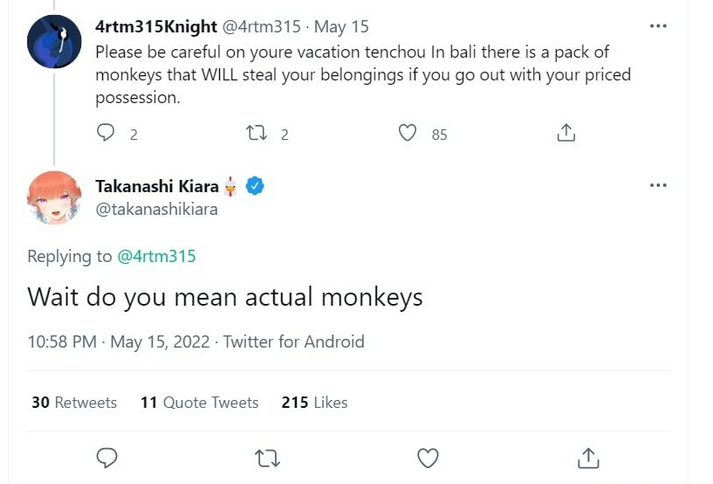Like 4rtm315Knight's tweet with 85 likes
This screenshot has width=713, height=484.
(407, 133)
